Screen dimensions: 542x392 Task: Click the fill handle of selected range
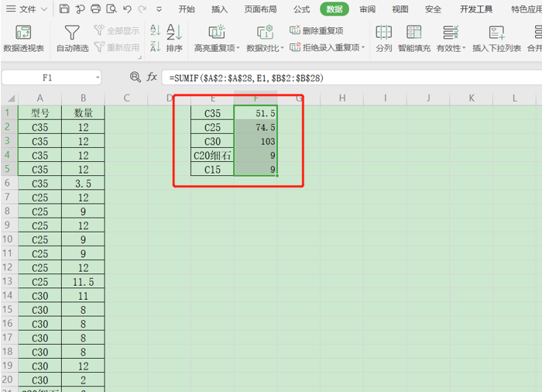click(277, 176)
